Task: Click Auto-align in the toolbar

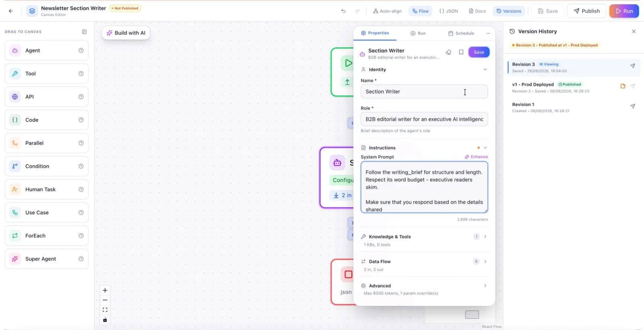Action: click(x=387, y=11)
